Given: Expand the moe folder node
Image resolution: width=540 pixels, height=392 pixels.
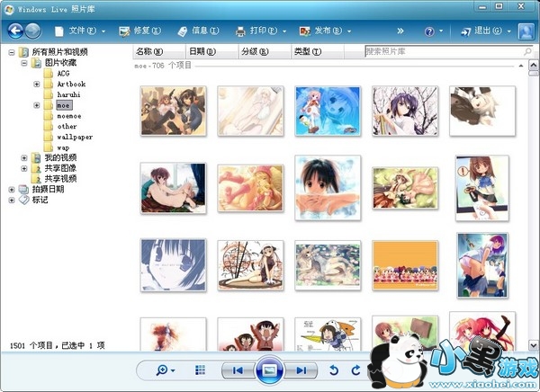Looking at the screenshot, I should point(37,105).
